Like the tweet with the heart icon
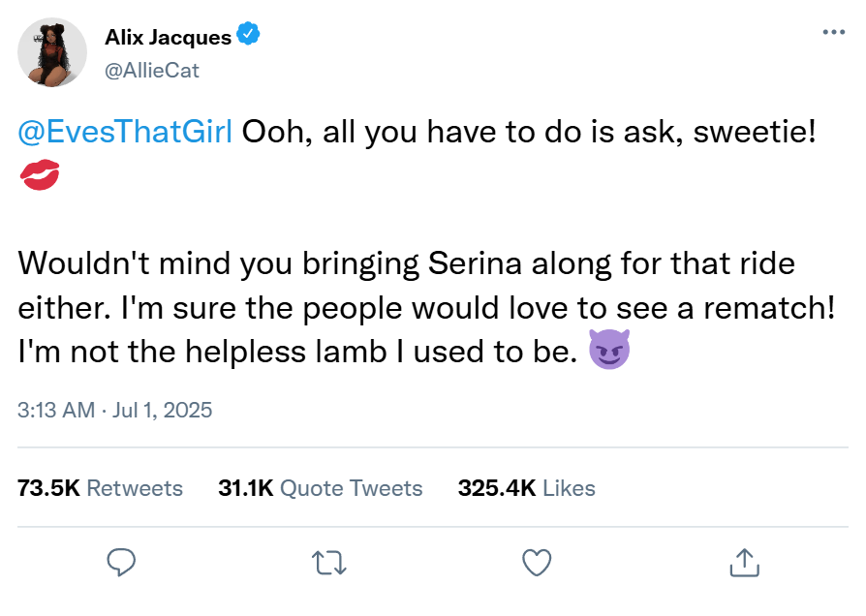Image resolution: width=866 pixels, height=616 pixels. pos(536,562)
